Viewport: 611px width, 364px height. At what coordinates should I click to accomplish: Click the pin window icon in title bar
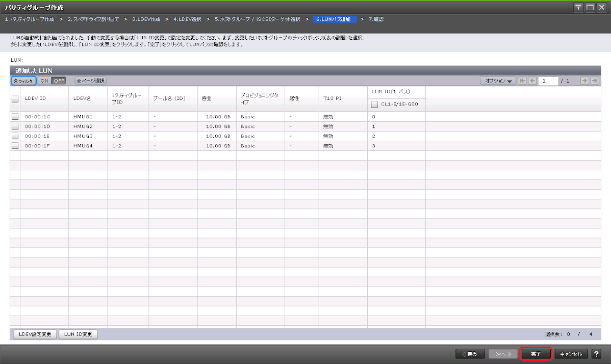578,7
